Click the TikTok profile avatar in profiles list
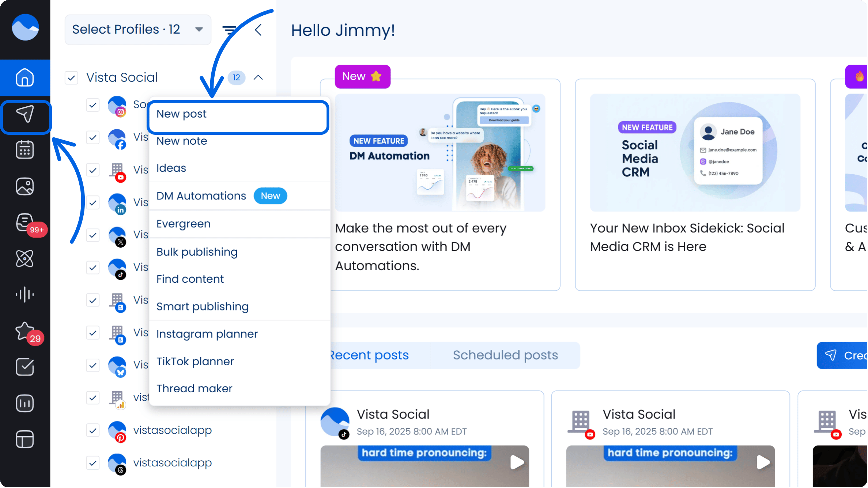This screenshot has height=488, width=868. (x=117, y=268)
